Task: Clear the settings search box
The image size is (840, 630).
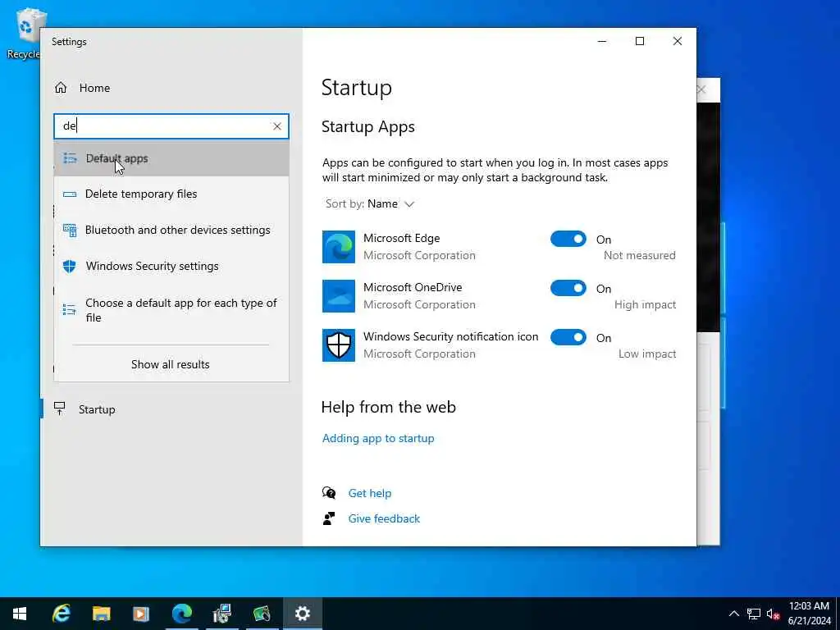Action: click(277, 126)
